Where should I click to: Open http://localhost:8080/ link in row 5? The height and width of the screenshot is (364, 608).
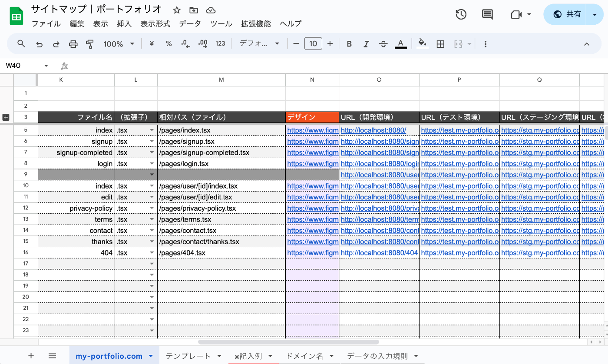point(373,130)
